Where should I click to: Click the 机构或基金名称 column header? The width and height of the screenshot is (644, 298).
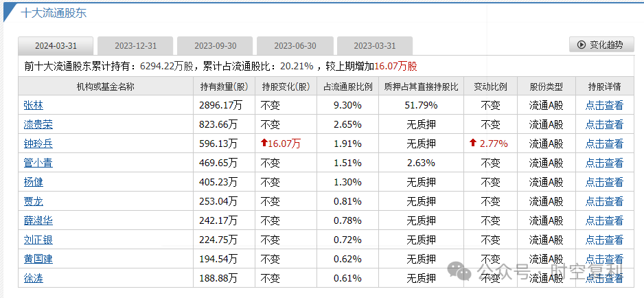click(x=106, y=87)
